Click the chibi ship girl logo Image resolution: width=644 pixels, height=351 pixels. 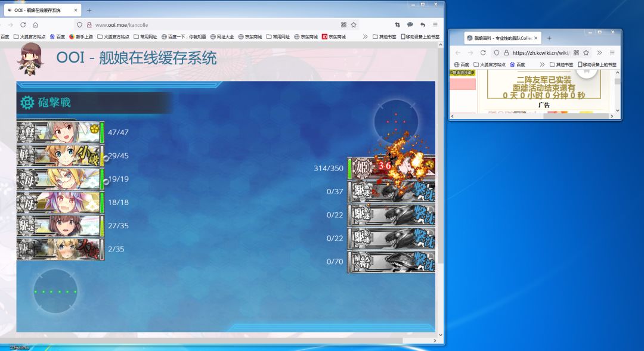[x=30, y=59]
